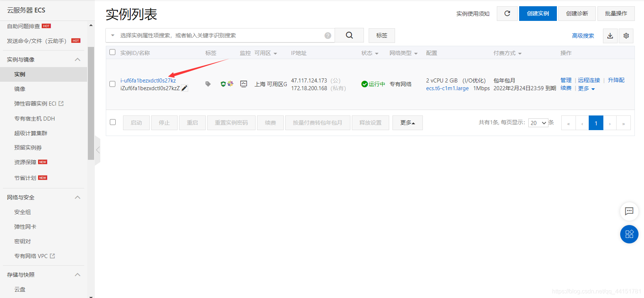Click the search magnifier button
Screen dimensions: 644x298
click(349, 35)
